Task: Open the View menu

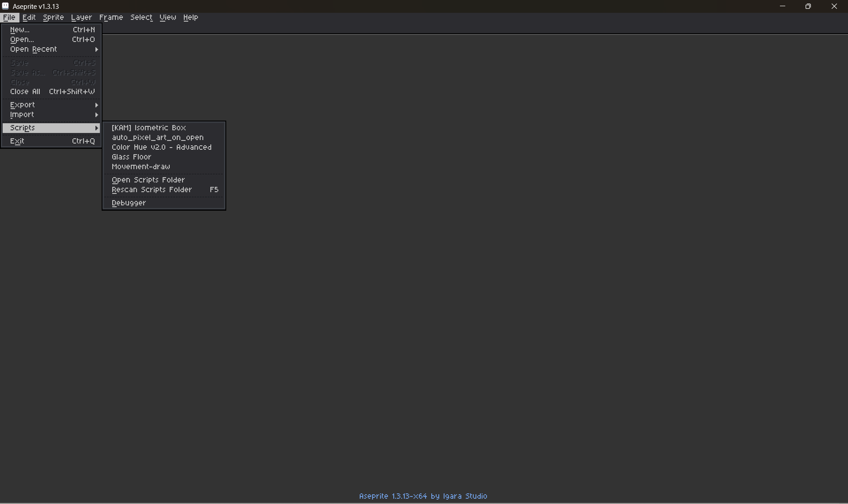Action: click(167, 17)
